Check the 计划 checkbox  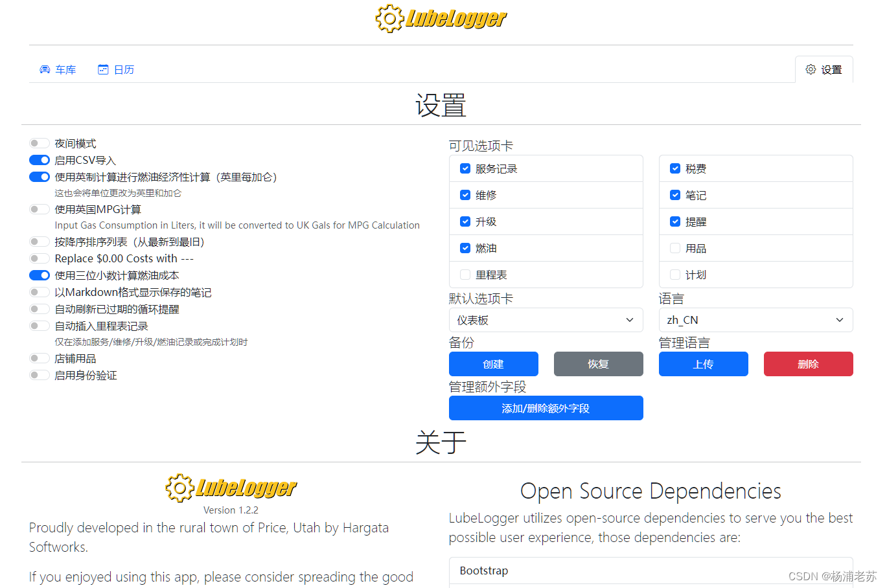pos(675,275)
